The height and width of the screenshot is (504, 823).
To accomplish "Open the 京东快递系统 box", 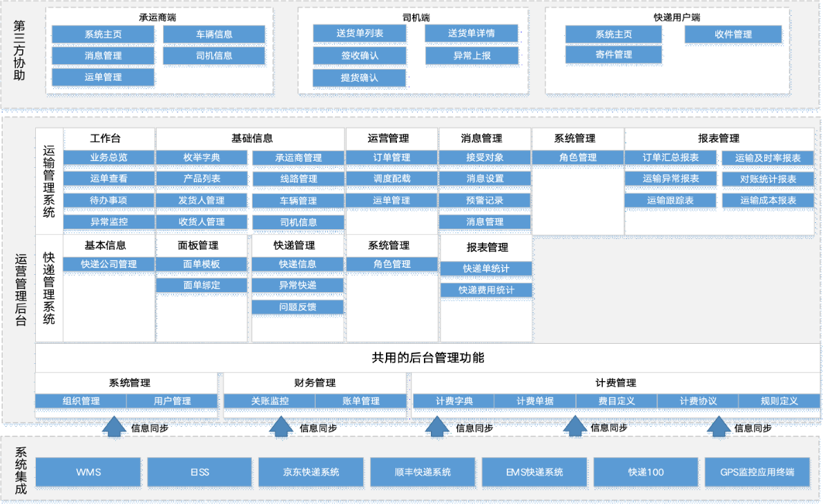I will pyautogui.click(x=311, y=472).
